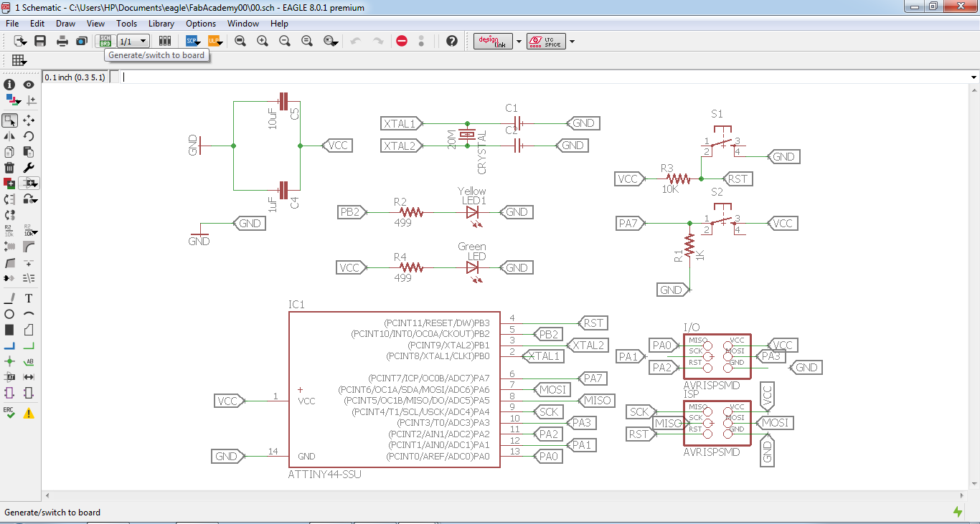Click the design link button
980x524 pixels.
click(494, 42)
